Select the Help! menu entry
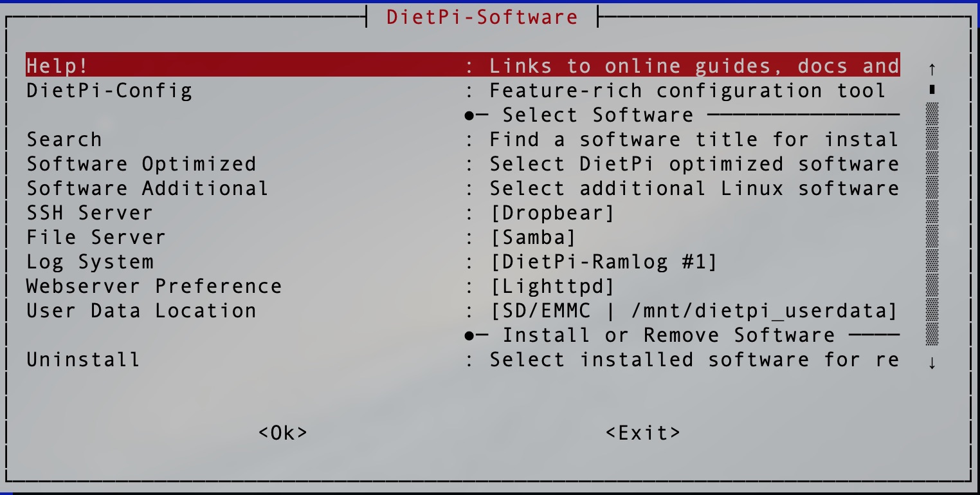Viewport: 980px width, 495px height. pyautogui.click(x=463, y=65)
